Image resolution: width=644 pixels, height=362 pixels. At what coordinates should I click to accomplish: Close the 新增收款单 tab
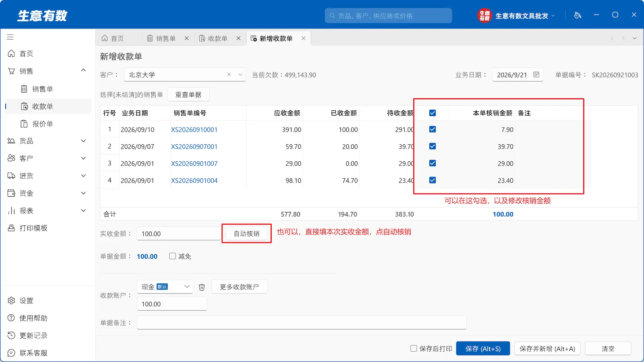pos(304,38)
